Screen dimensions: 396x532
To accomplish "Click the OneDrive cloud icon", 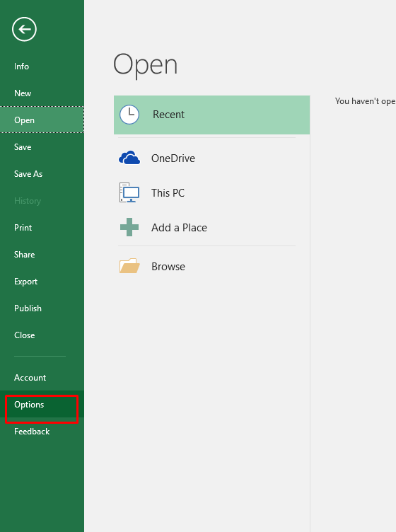I will [x=129, y=158].
